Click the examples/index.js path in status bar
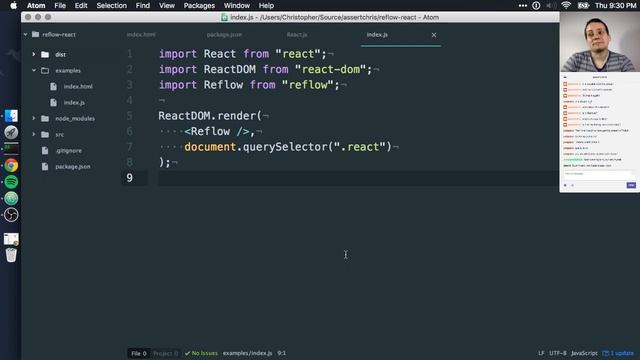The height and width of the screenshot is (360, 640). click(x=247, y=353)
